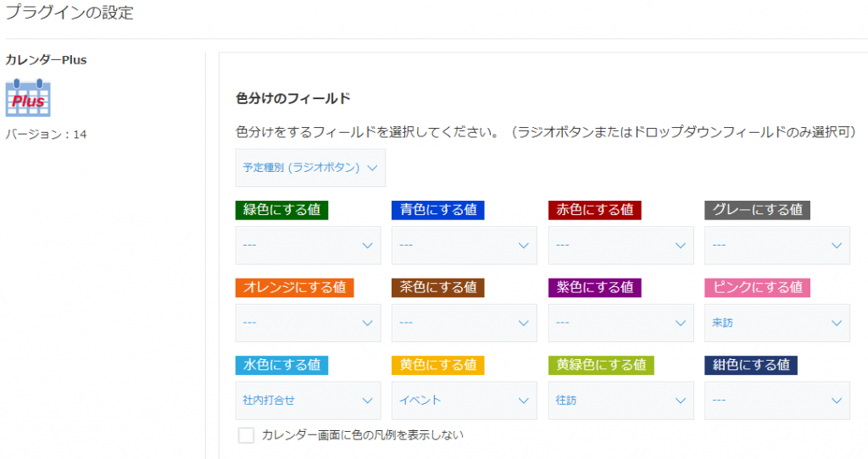This screenshot has height=459, width=868.
Task: Expand the dropdown under 紺色にする値
Action: coord(777,401)
